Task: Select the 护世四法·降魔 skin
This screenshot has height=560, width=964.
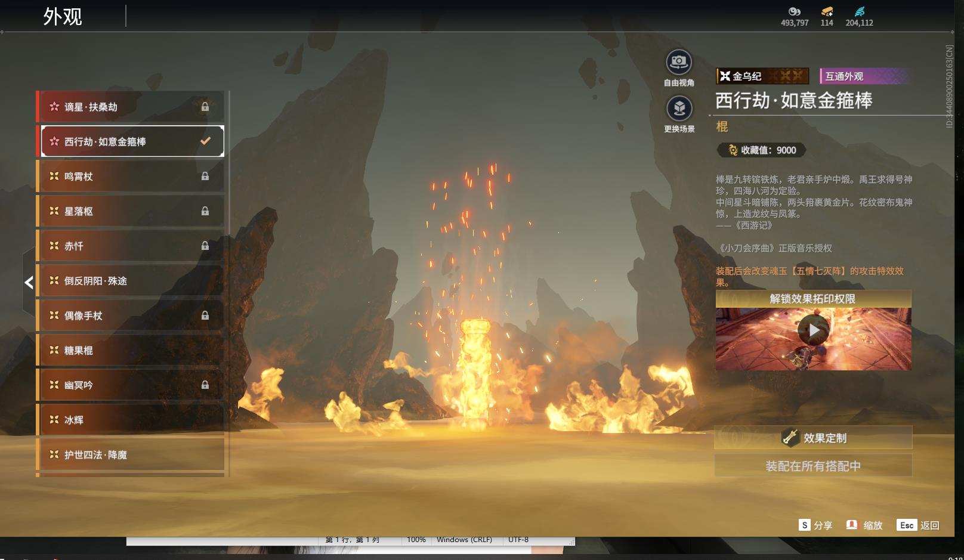Action: tap(130, 454)
